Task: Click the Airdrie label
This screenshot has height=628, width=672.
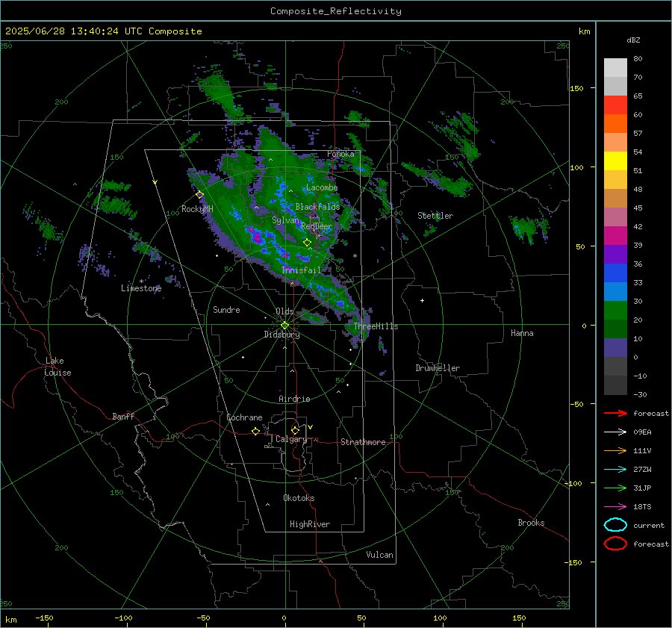Action: [294, 399]
